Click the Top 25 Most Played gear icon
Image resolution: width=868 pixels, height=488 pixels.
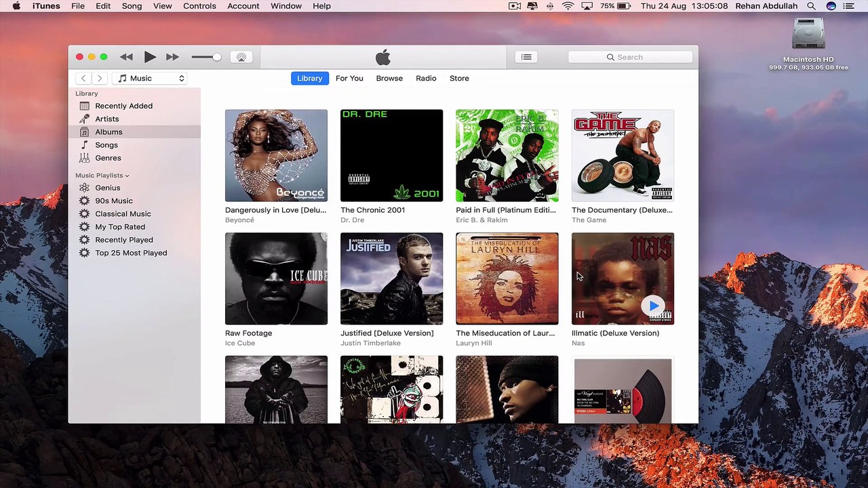[x=84, y=253]
